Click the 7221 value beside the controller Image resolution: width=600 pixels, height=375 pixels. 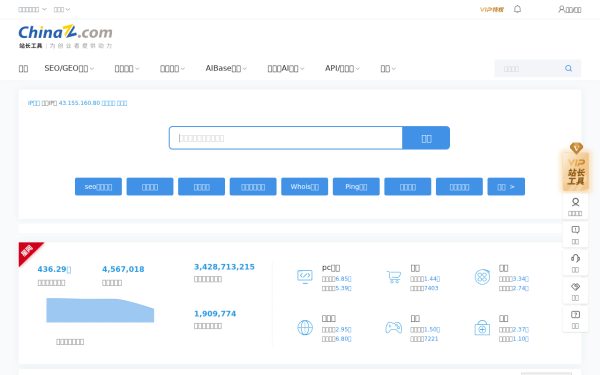[x=431, y=339]
